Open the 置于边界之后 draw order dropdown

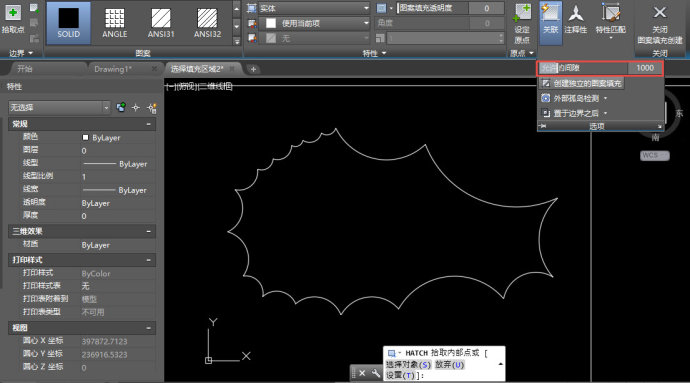(574, 113)
